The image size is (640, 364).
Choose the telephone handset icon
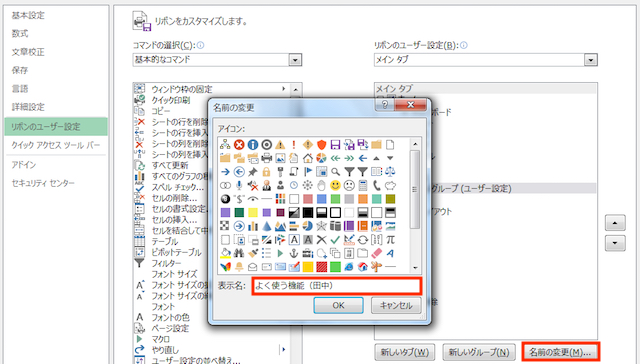pos(376,185)
